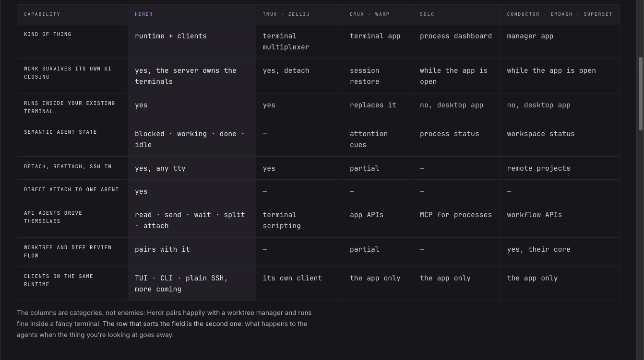Image resolution: width=644 pixels, height=360 pixels.
Task: Click Solo's 'while the app is open' cell
Action: [x=456, y=76]
